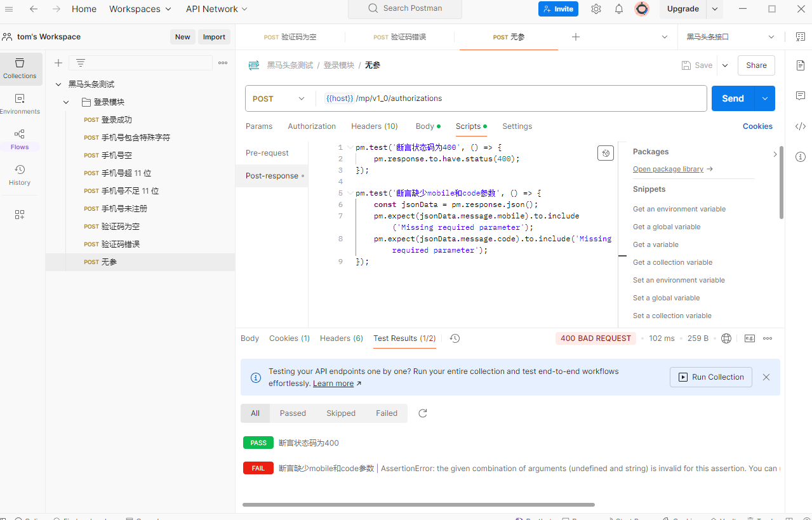Screen dimensions: 812x520
Task: Click the network globe icon in response
Action: (726, 338)
